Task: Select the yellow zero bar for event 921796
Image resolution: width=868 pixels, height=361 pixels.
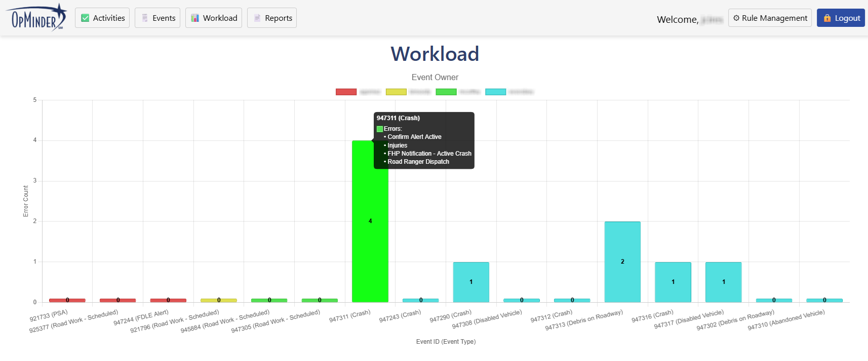Action: click(219, 300)
